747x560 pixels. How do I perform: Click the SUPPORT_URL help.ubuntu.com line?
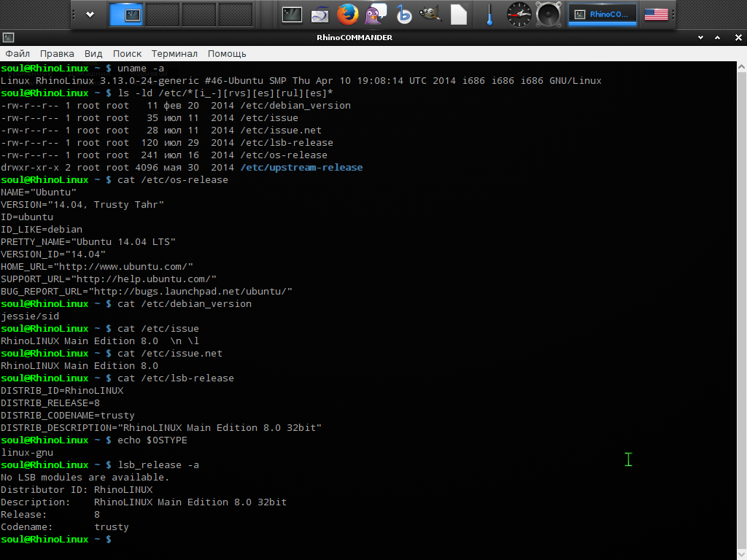109,279
